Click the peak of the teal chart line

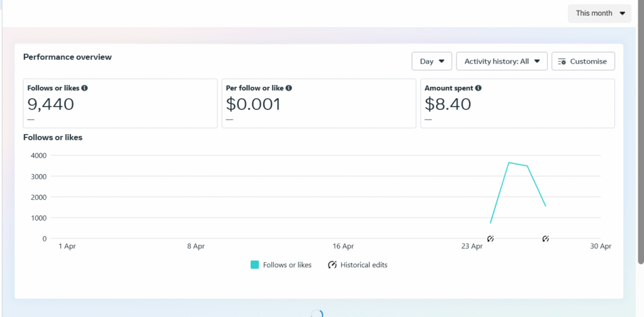509,163
